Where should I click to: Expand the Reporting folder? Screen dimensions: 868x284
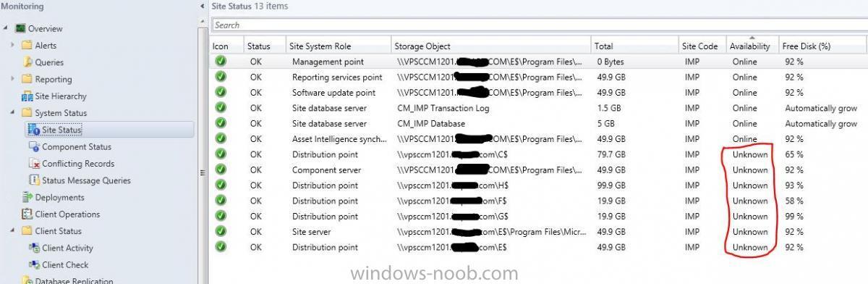click(13, 79)
